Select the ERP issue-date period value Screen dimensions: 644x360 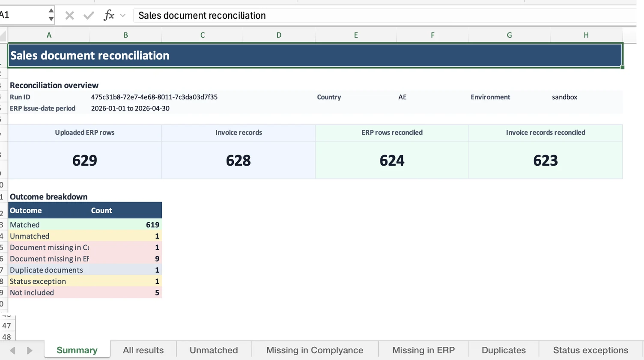(x=130, y=108)
